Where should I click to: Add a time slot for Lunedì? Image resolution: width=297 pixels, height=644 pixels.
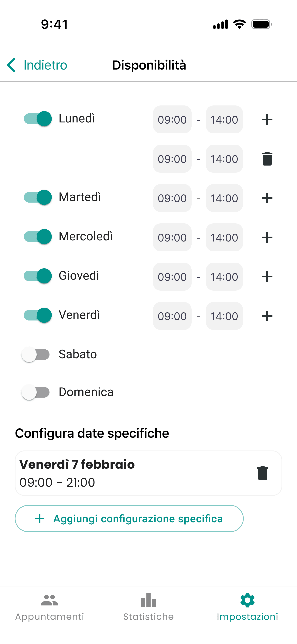267,119
